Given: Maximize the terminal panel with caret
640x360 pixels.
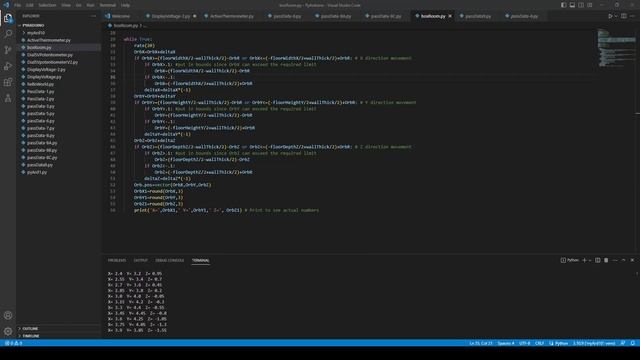Looking at the screenshot, I should pos(623,260).
